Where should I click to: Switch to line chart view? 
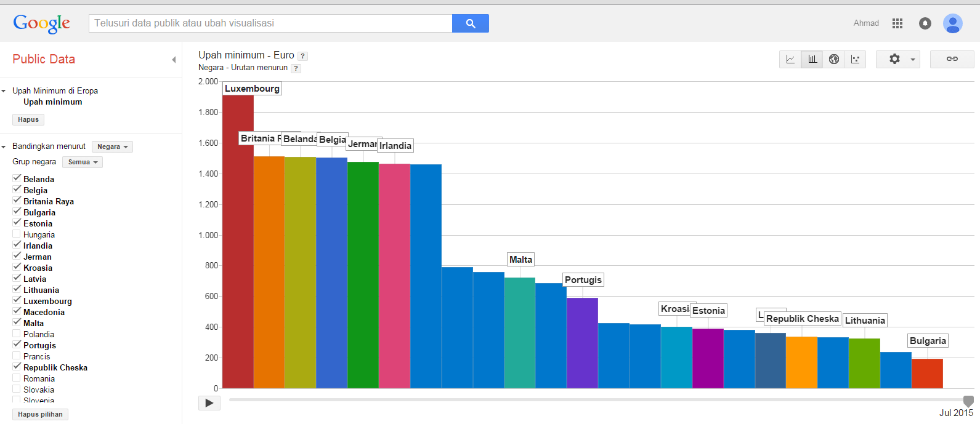click(x=790, y=59)
